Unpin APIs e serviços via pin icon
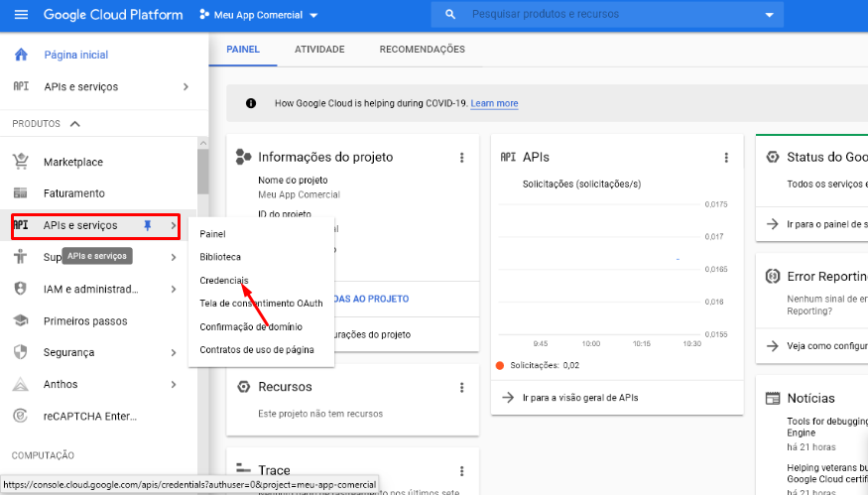The width and height of the screenshot is (868, 495). (x=147, y=225)
